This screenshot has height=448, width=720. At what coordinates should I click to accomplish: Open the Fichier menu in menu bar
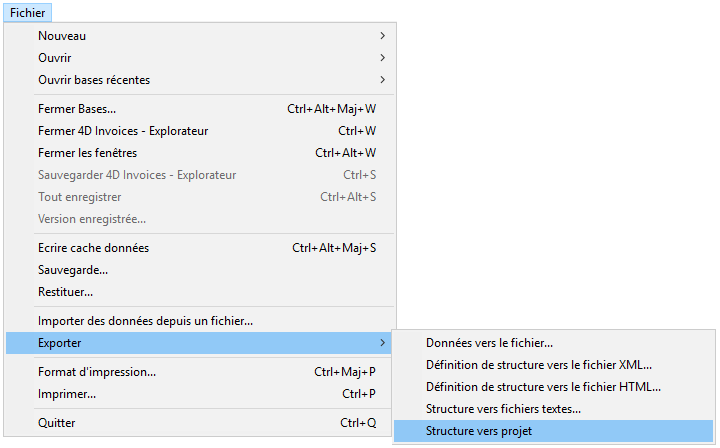point(27,11)
